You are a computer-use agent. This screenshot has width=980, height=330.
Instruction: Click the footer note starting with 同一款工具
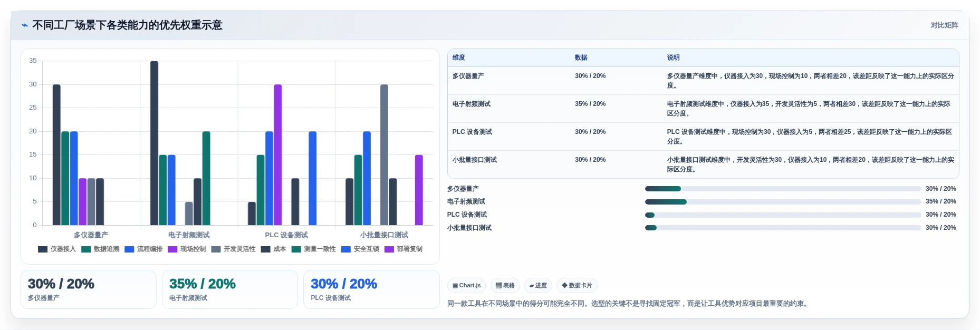[x=629, y=304]
